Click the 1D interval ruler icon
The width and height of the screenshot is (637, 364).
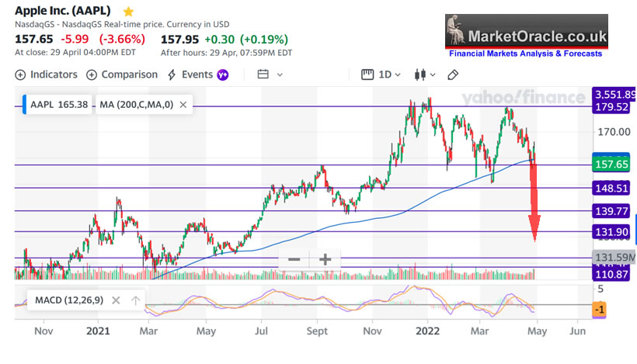pos(367,75)
